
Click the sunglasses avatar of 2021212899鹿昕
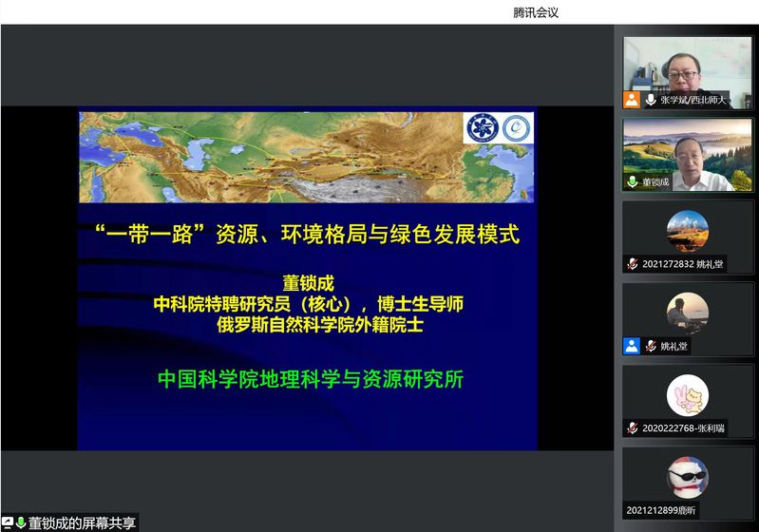687,476
